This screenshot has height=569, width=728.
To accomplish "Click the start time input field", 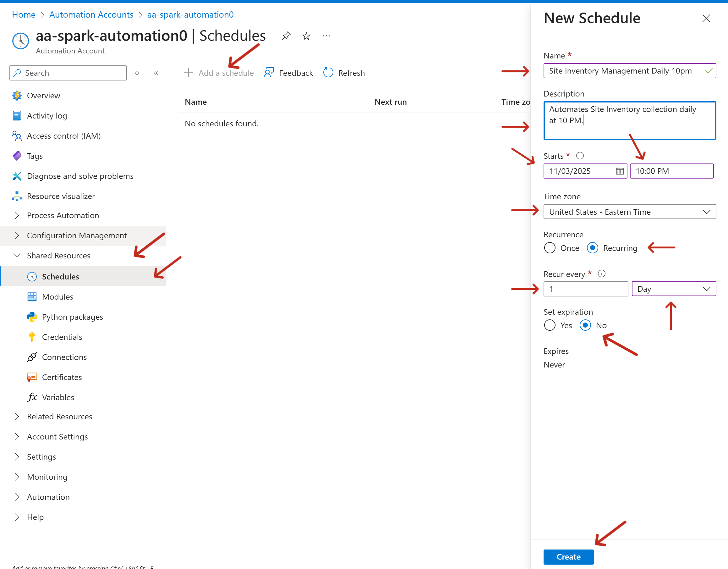I will pos(671,171).
